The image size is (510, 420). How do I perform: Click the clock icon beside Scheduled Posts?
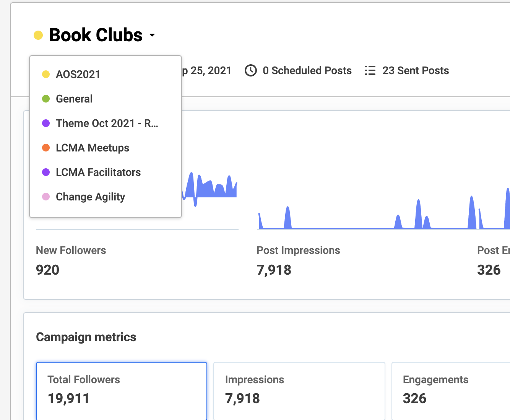click(251, 71)
